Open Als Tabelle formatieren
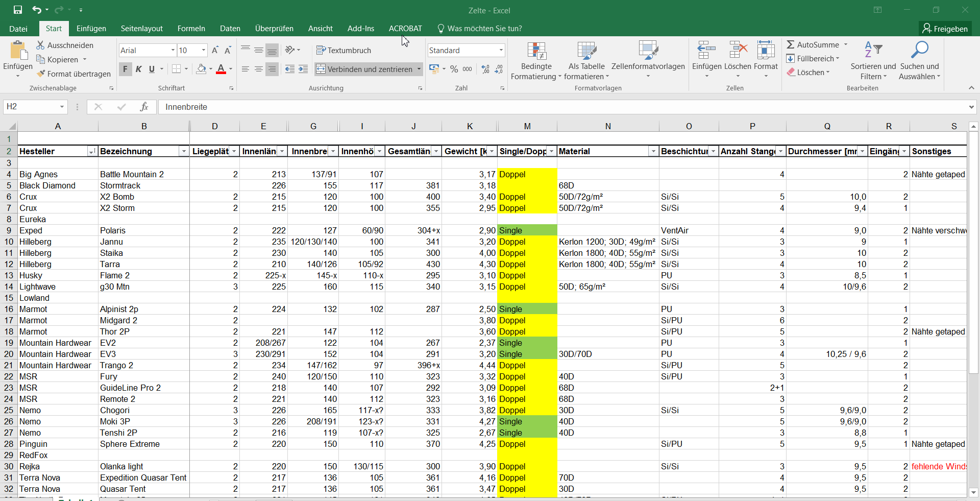 [x=586, y=61]
